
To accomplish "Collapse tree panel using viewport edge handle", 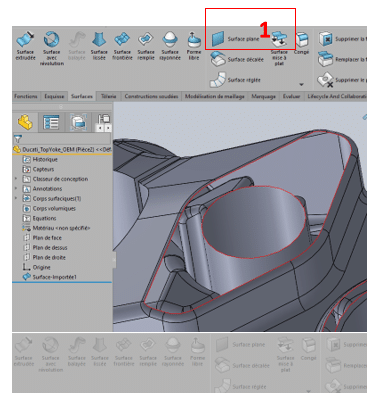I will click(x=114, y=260).
